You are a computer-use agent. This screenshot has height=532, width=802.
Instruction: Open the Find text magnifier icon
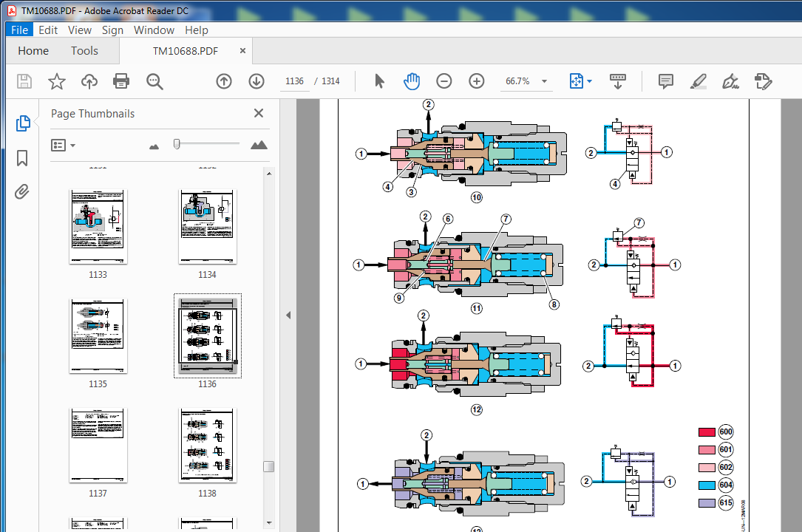coord(154,81)
